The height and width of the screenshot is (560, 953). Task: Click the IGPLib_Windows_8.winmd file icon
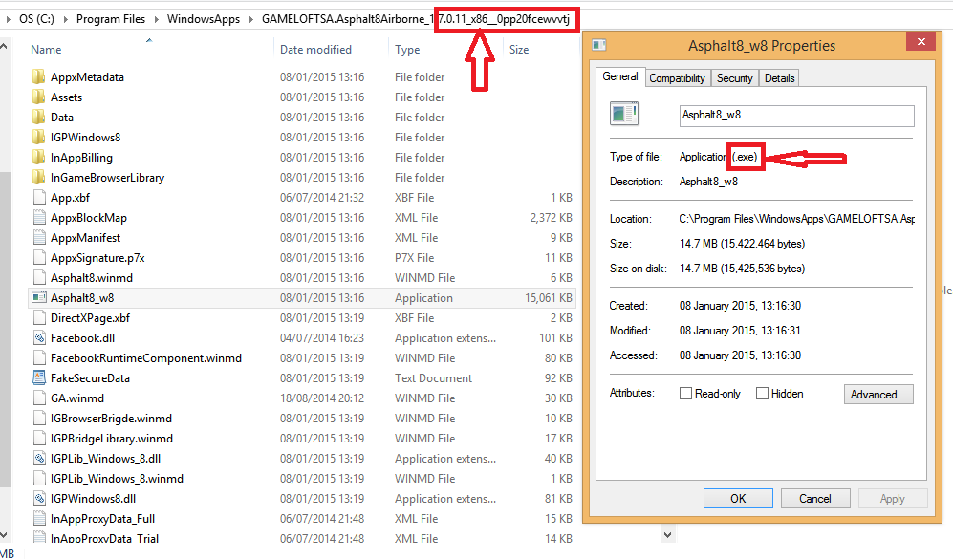[x=39, y=478]
